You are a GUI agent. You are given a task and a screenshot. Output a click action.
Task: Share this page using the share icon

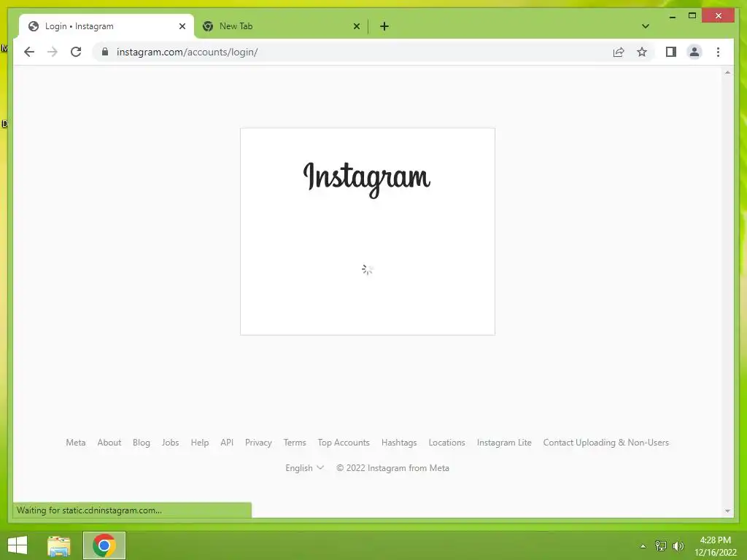coord(619,52)
